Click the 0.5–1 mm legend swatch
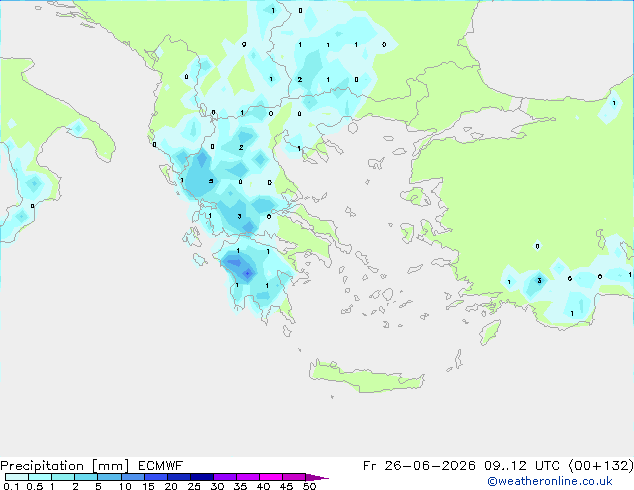Image resolution: width=634 pixels, height=490 pixels. (40, 477)
